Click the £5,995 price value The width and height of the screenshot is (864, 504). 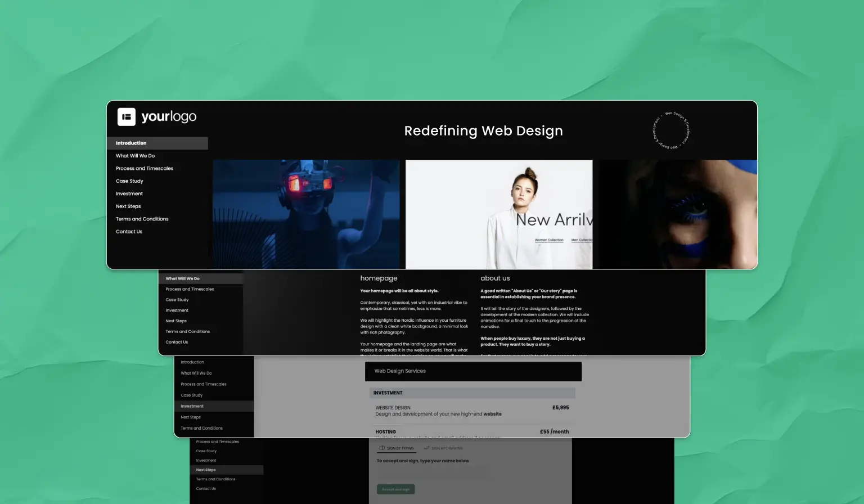point(560,408)
